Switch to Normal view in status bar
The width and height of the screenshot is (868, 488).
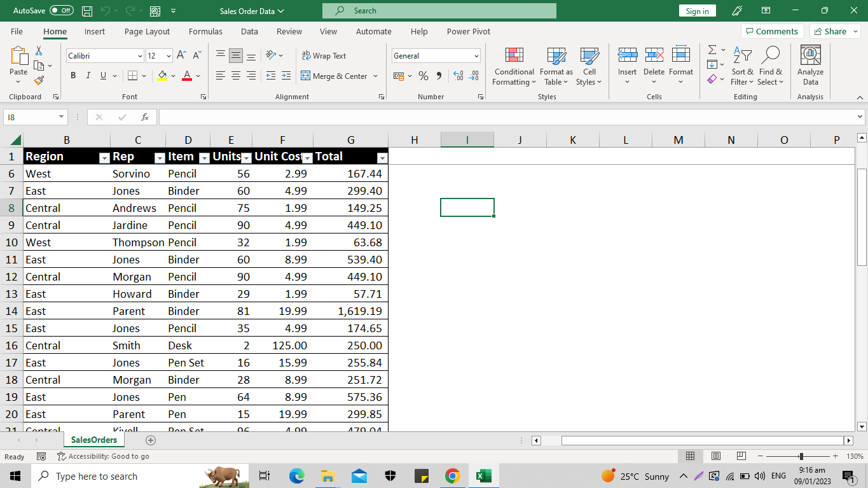(690, 456)
